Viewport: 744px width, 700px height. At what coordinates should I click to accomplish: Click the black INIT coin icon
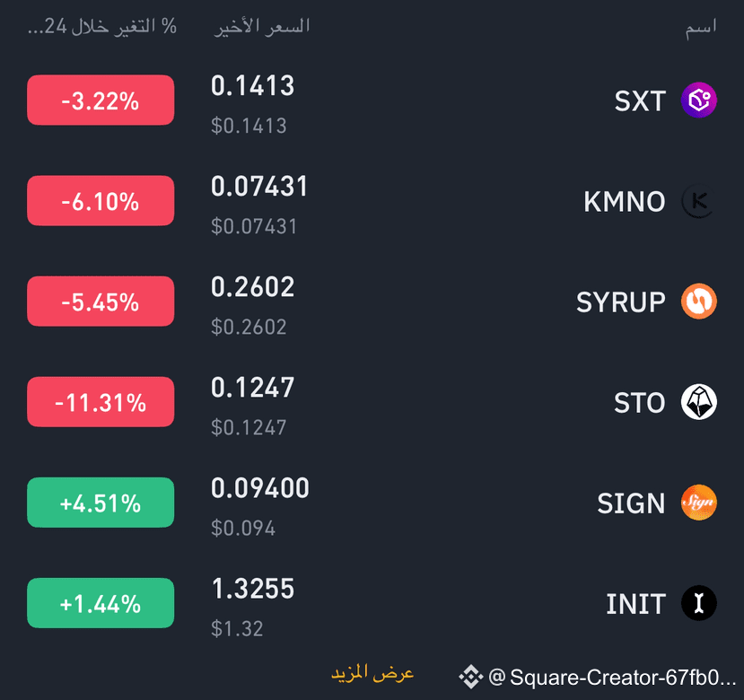[698, 603]
